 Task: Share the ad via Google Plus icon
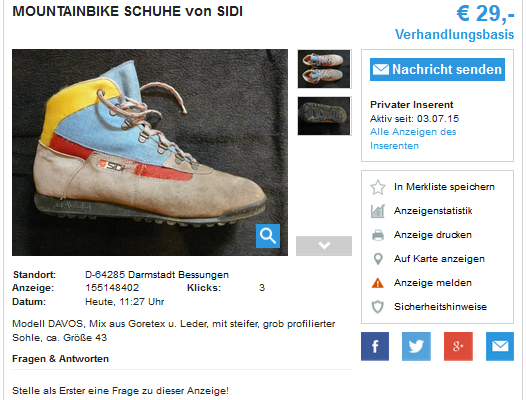point(458,346)
